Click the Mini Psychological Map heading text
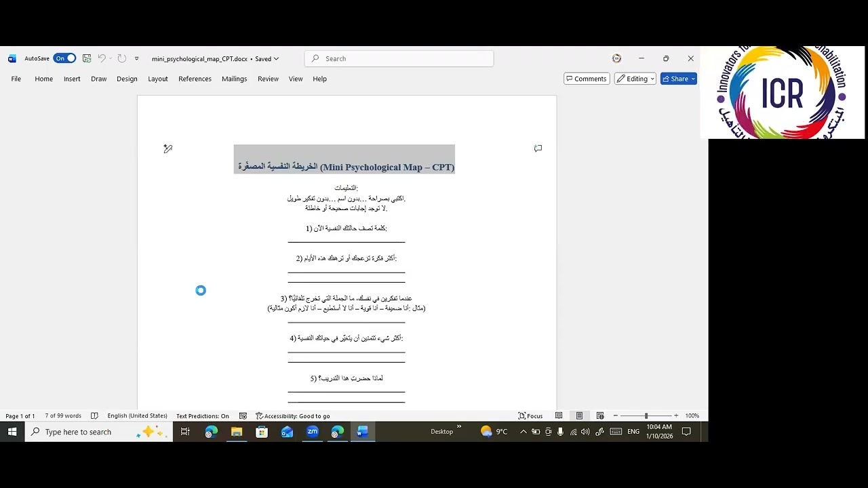 346,167
